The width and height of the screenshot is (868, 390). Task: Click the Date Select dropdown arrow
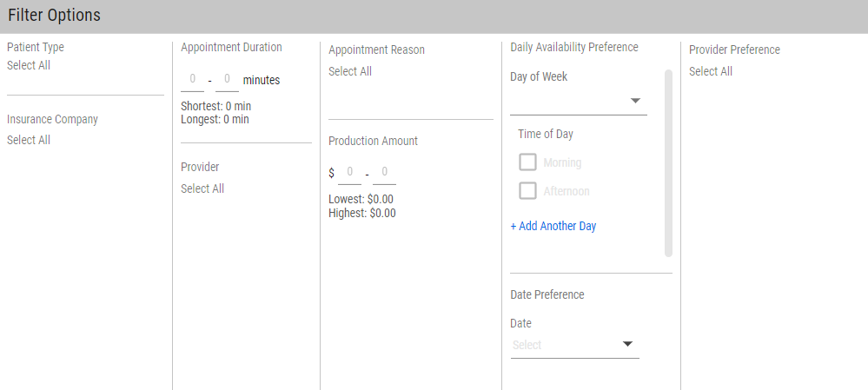click(627, 344)
